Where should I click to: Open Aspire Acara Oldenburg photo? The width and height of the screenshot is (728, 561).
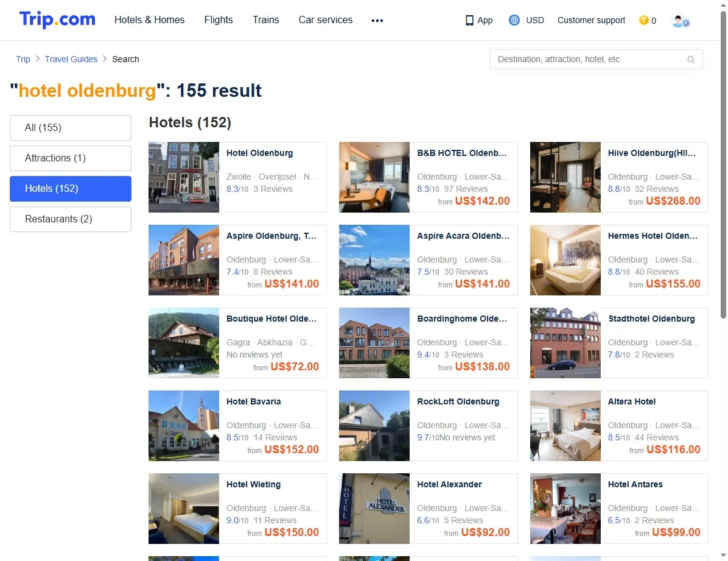click(x=374, y=260)
